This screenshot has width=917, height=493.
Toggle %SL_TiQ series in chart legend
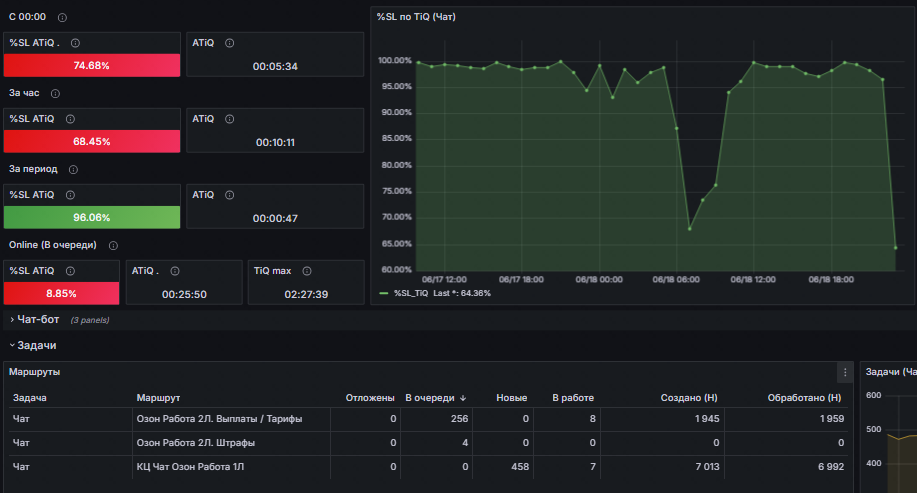pyautogui.click(x=411, y=293)
